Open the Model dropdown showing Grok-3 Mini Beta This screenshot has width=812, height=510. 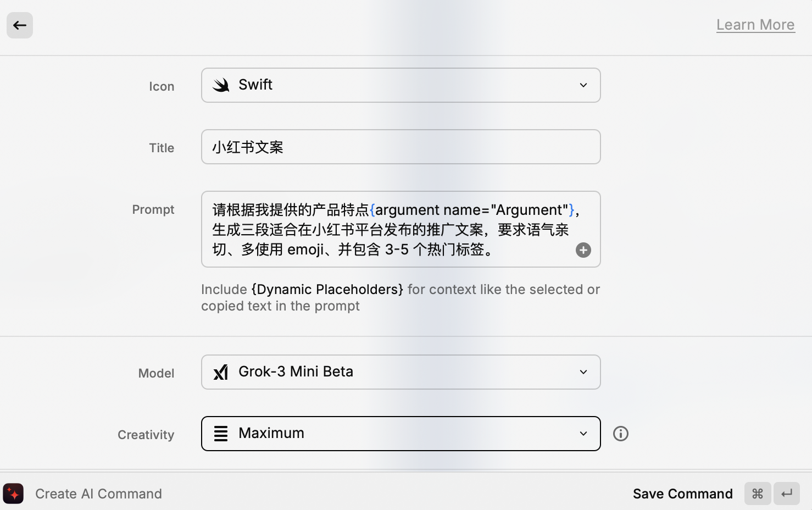click(x=583, y=372)
